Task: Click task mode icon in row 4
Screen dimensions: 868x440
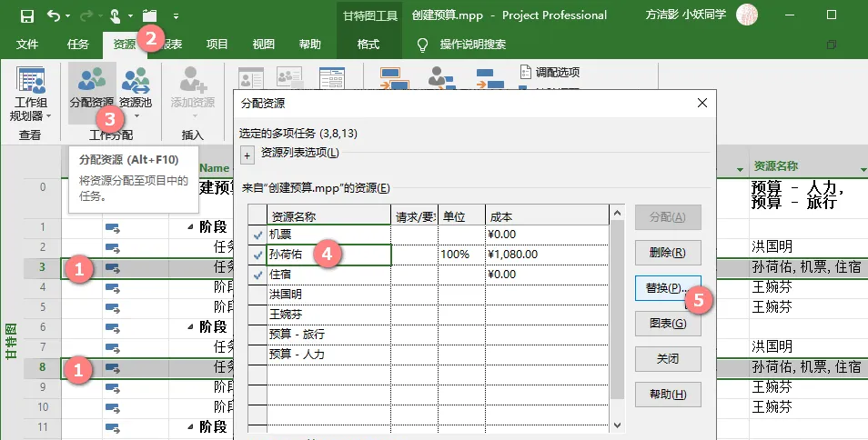Action: point(113,287)
